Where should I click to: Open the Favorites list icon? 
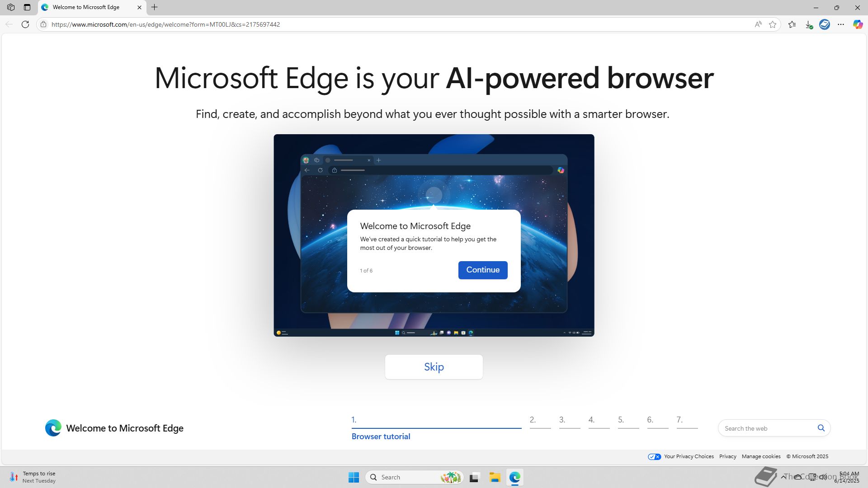point(792,24)
